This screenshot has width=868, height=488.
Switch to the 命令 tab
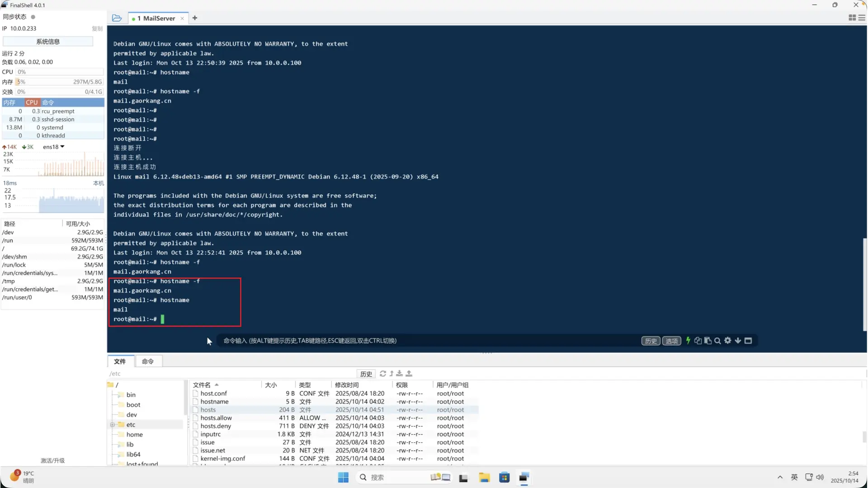tap(147, 361)
